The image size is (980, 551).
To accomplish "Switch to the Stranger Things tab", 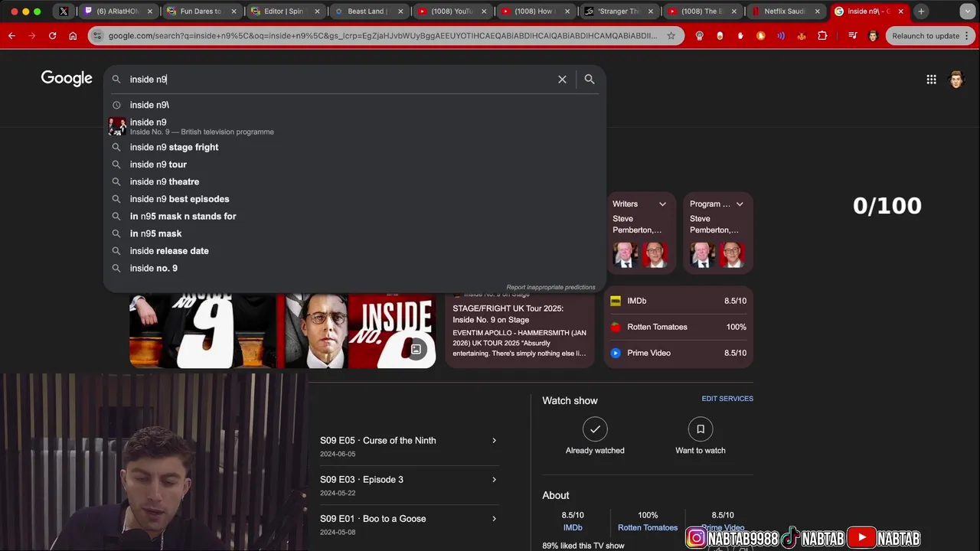I will tap(618, 11).
